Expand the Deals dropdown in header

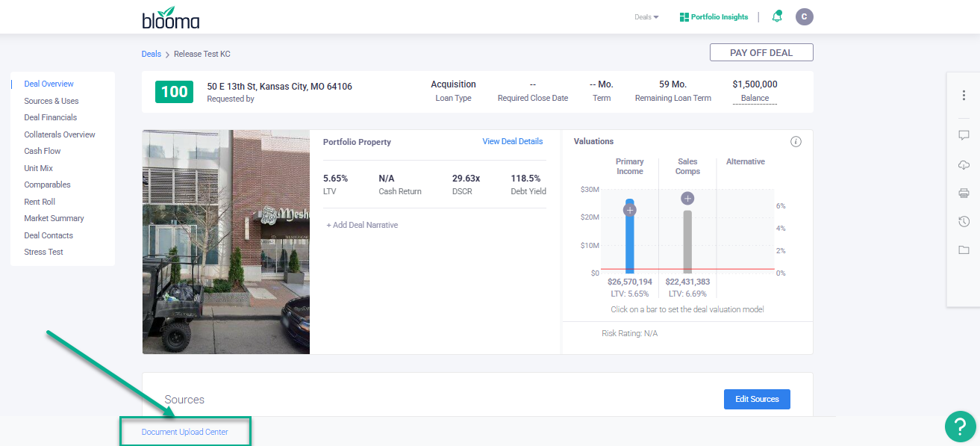point(646,17)
